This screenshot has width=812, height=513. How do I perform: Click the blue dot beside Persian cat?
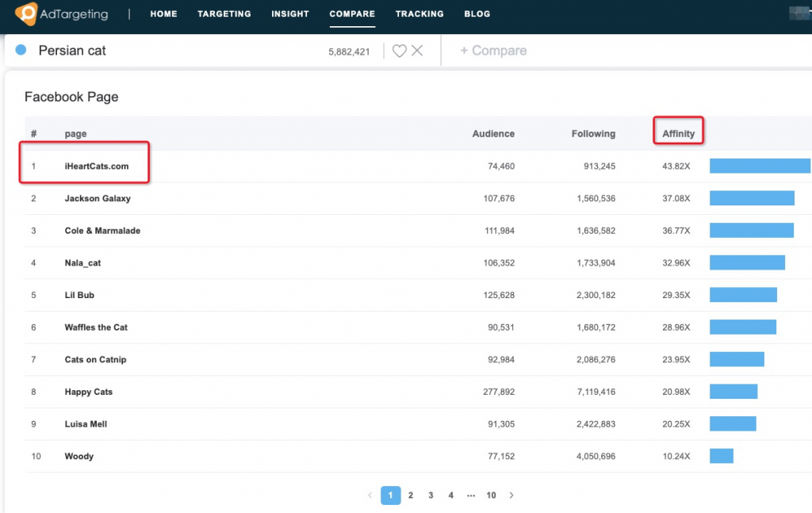(21, 50)
